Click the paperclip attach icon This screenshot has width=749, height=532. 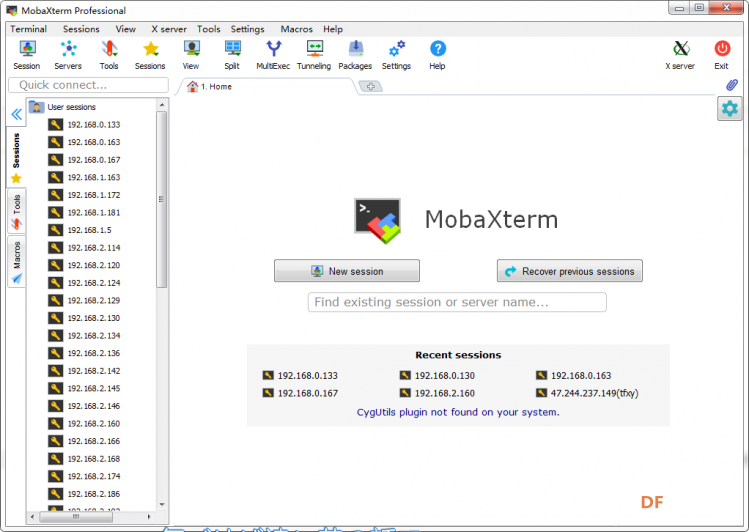[x=732, y=85]
